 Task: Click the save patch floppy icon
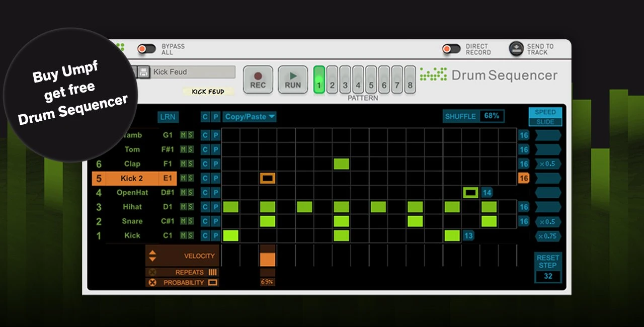(x=143, y=72)
